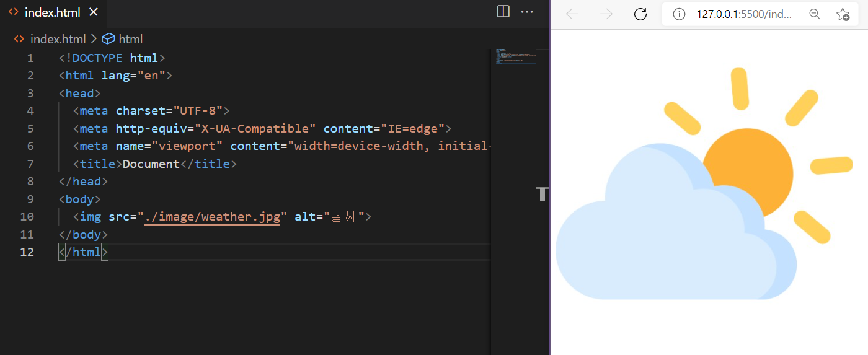Click the cube icon before html breadcrumb
Image resolution: width=868 pixels, height=355 pixels.
coord(108,39)
